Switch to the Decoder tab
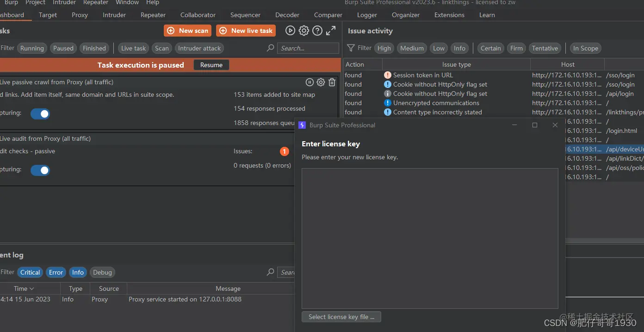 (287, 15)
